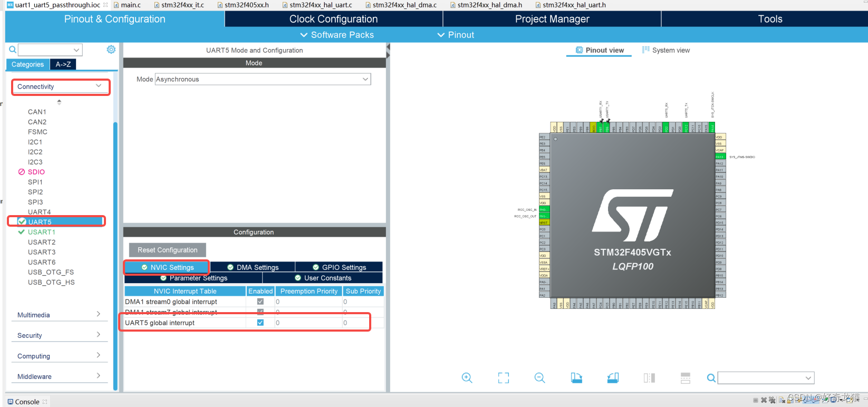Rotate the chip counter-clockwise
The width and height of the screenshot is (868, 407).
[613, 377]
